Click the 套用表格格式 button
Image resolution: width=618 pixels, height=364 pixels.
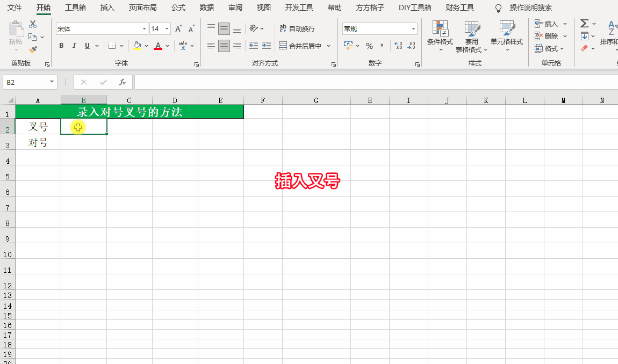click(472, 36)
